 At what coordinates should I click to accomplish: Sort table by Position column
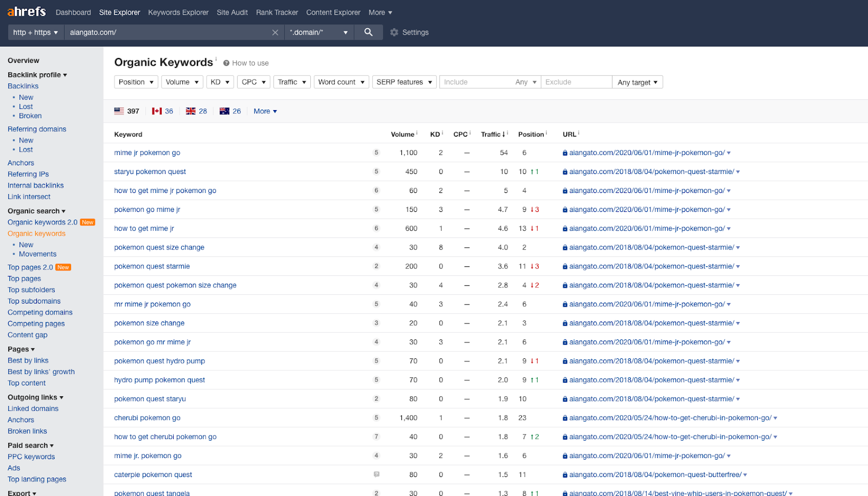(531, 134)
